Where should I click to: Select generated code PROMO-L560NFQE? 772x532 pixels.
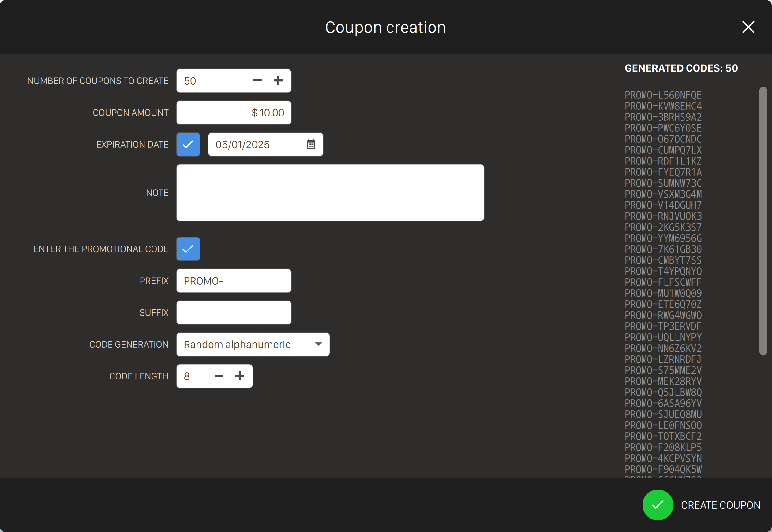(x=663, y=95)
